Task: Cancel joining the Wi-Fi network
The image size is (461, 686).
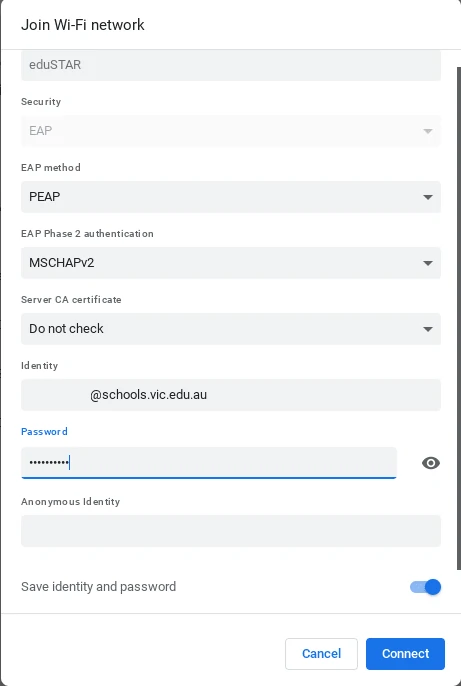Action: tap(321, 654)
